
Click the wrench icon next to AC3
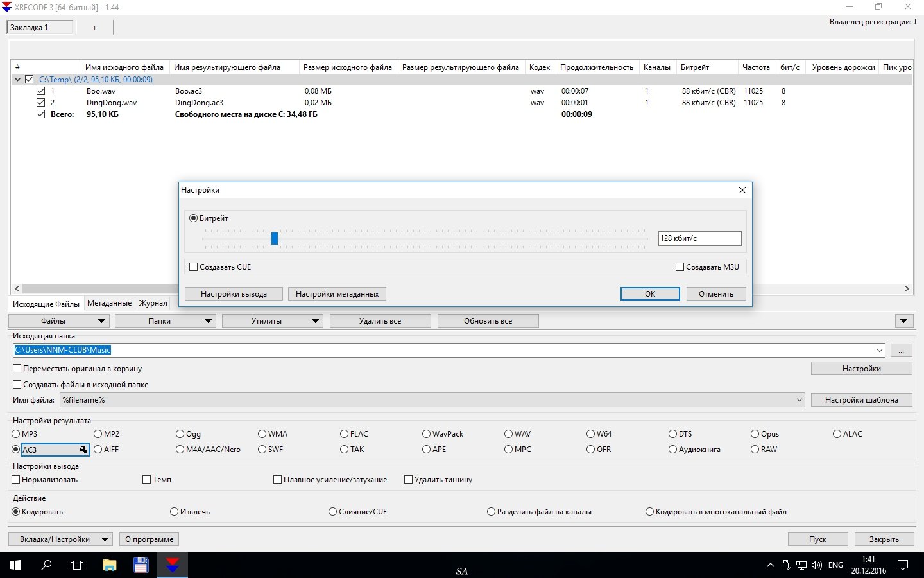pyautogui.click(x=83, y=450)
